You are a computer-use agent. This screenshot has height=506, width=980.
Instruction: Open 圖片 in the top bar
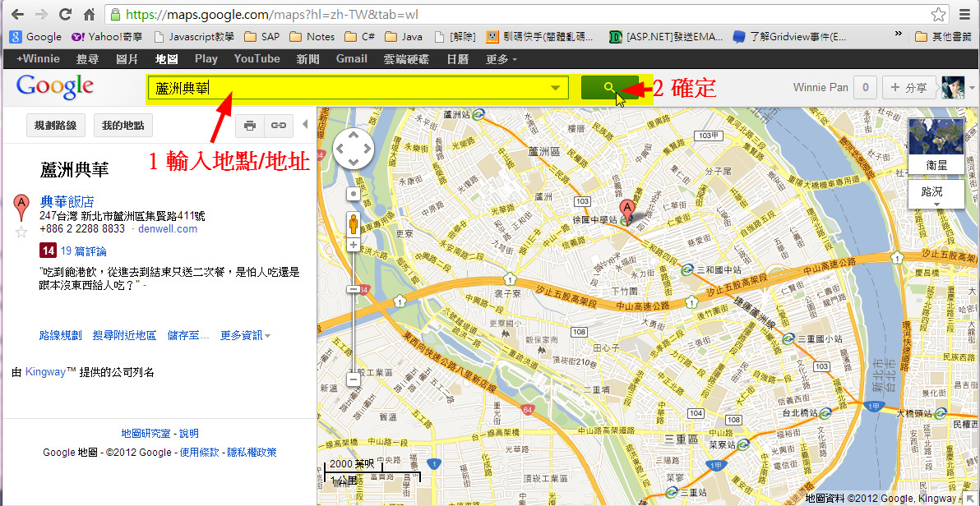click(127, 58)
